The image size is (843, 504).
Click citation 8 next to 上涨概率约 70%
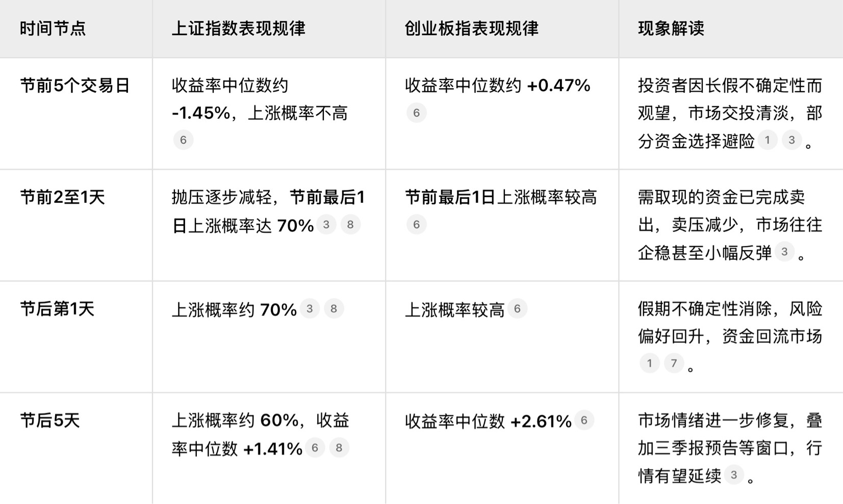[x=334, y=308]
